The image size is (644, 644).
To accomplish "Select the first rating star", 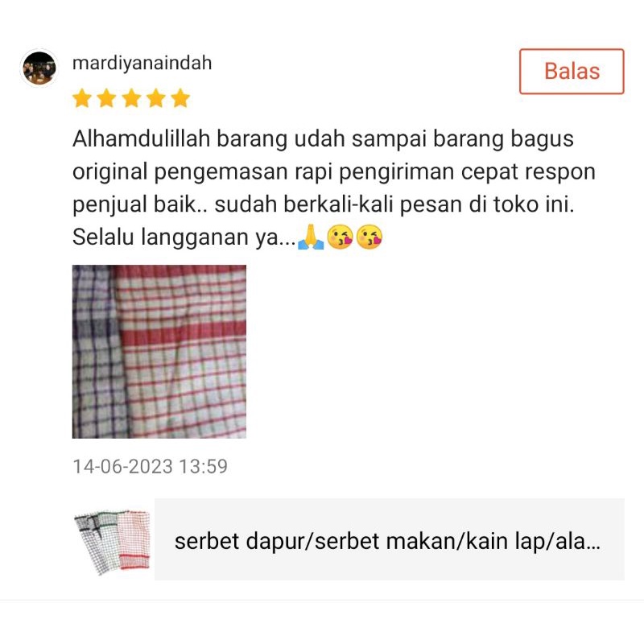I will click(82, 98).
